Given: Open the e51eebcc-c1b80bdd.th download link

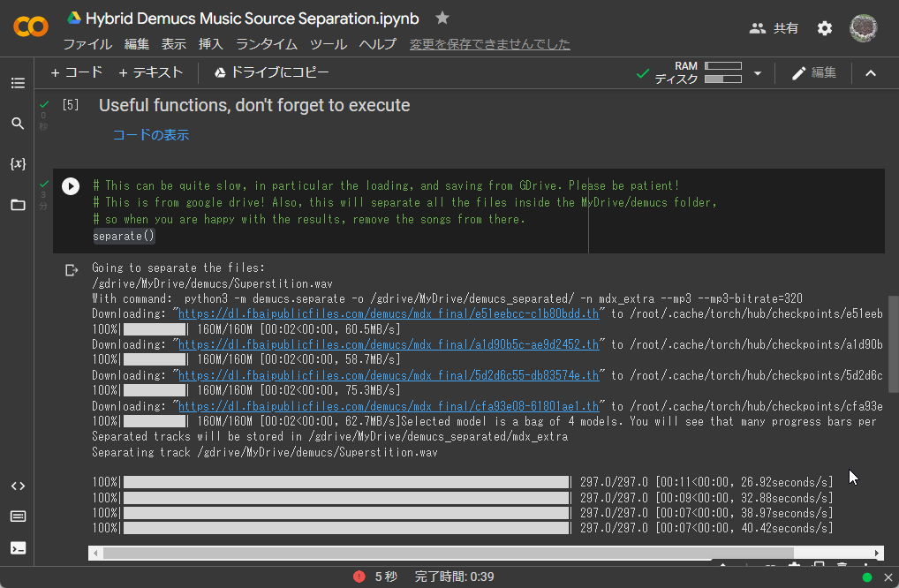Looking at the screenshot, I should (x=389, y=314).
